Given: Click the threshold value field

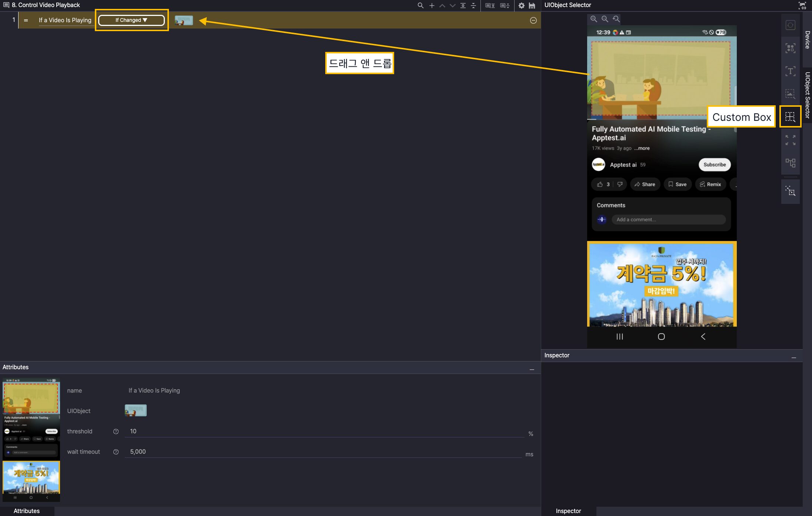Looking at the screenshot, I should pos(324,431).
